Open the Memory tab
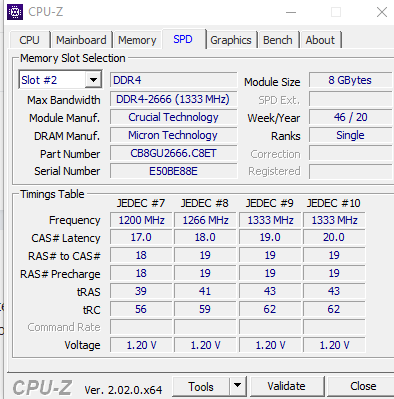The height and width of the screenshot is (399, 394). 137,40
